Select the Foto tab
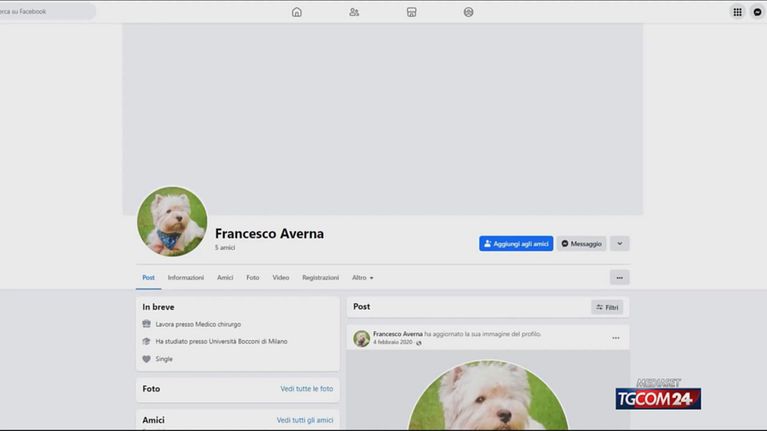The width and height of the screenshot is (767, 431). (253, 277)
